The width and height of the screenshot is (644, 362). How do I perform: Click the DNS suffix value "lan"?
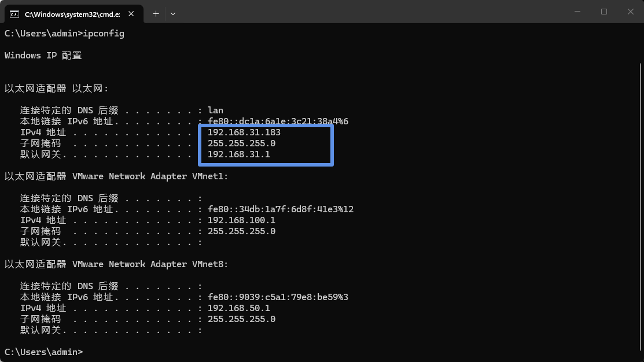pyautogui.click(x=215, y=110)
